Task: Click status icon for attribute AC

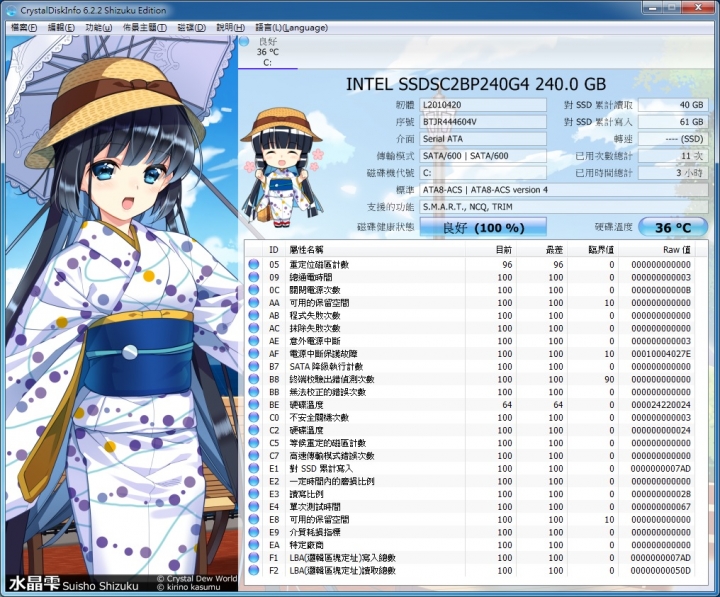Action: [x=253, y=328]
